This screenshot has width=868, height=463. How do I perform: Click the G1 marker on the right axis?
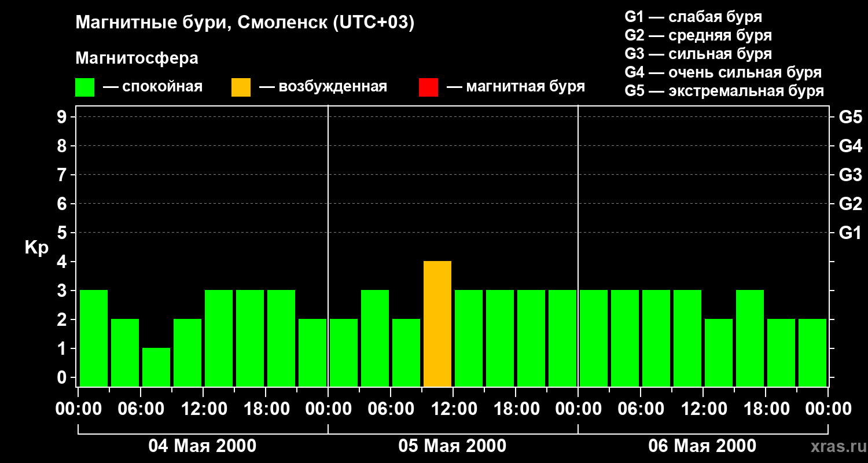click(x=851, y=233)
